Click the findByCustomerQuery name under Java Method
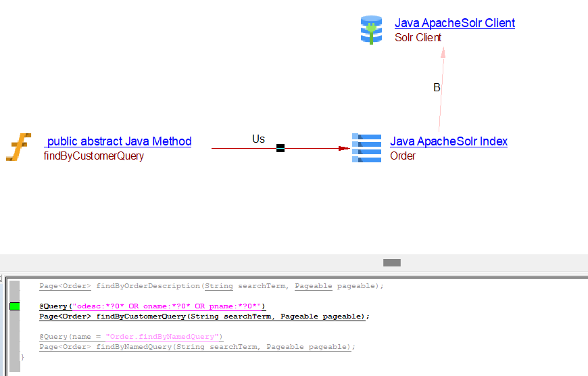Viewport: 588px width, 376px height. (93, 156)
